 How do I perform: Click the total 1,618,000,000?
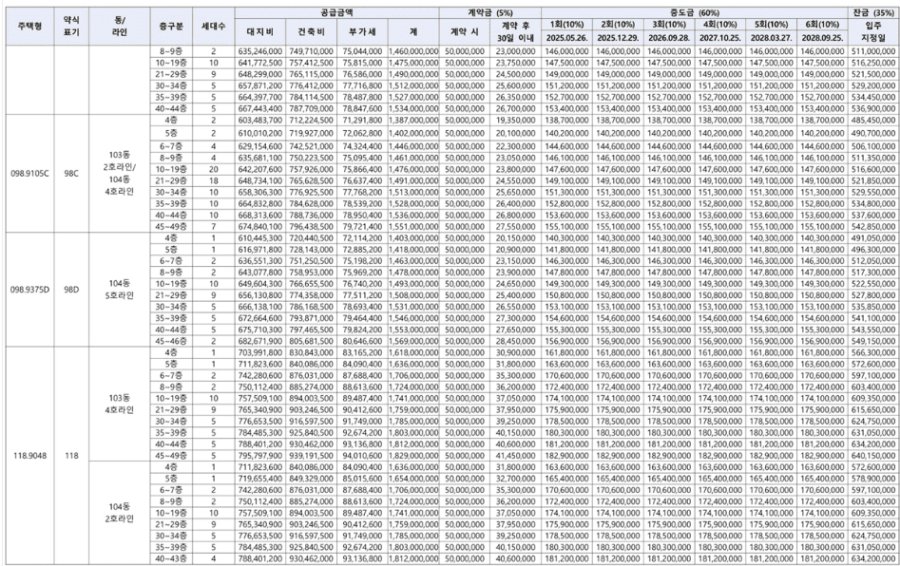(413, 352)
